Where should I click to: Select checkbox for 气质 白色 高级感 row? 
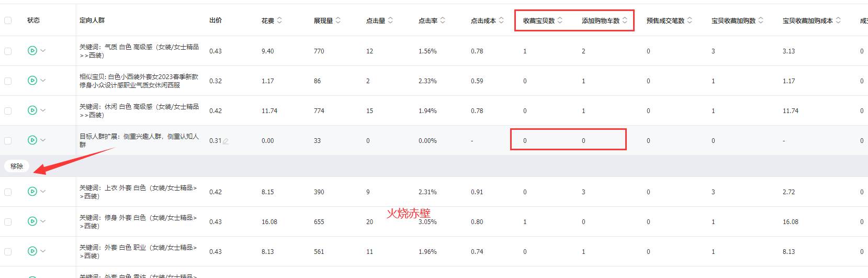(8, 51)
